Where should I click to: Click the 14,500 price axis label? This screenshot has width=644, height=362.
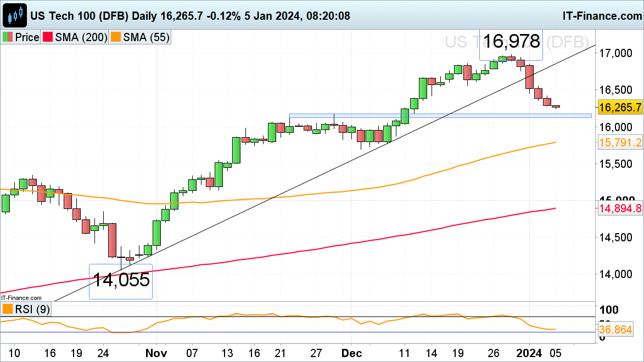point(615,237)
